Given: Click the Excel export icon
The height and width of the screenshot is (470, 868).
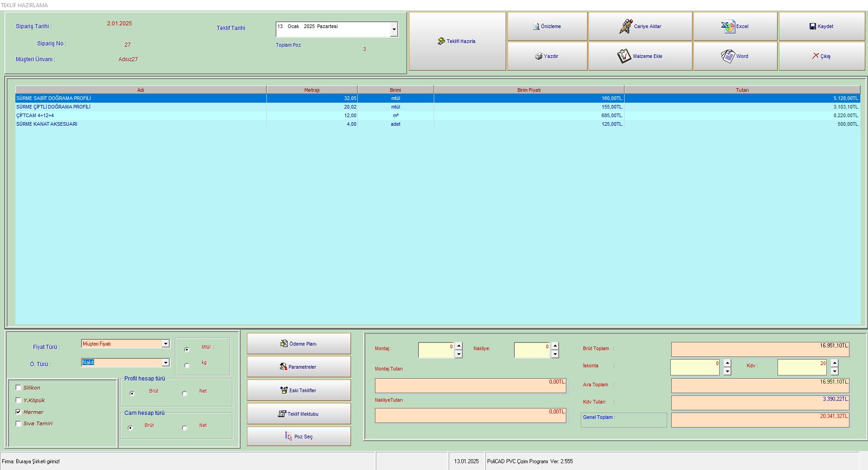Looking at the screenshot, I should [x=728, y=26].
